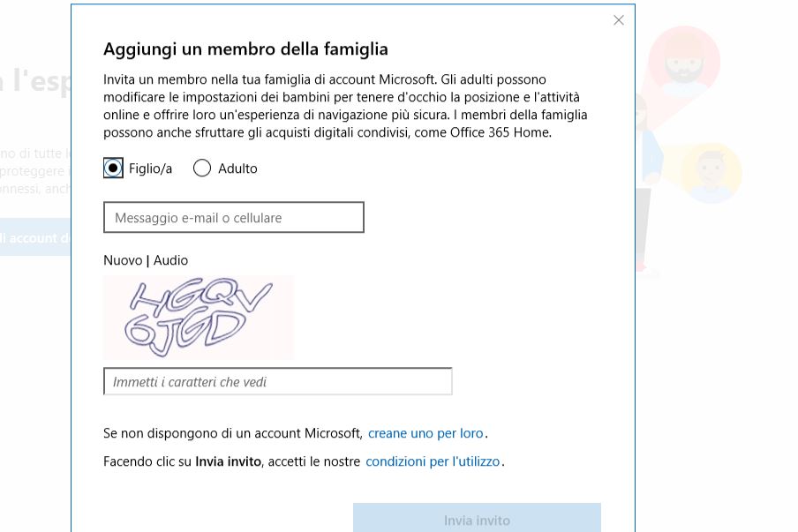The height and width of the screenshot is (532, 798).
Task: Click the yellow circle child avatar icon
Action: coord(711,172)
